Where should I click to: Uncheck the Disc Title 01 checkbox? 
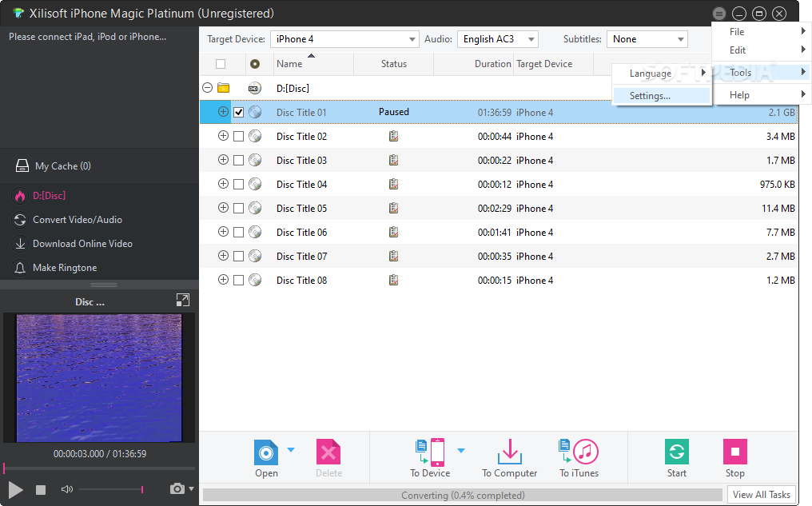pyautogui.click(x=238, y=113)
